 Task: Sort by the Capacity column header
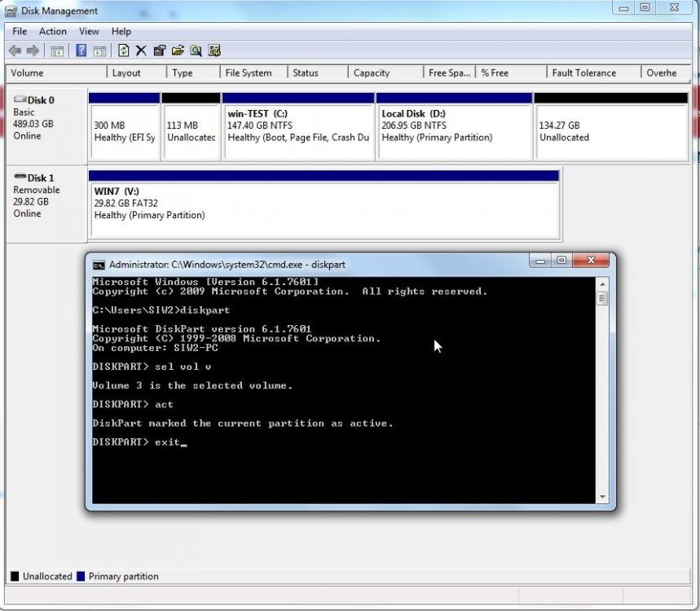click(372, 73)
